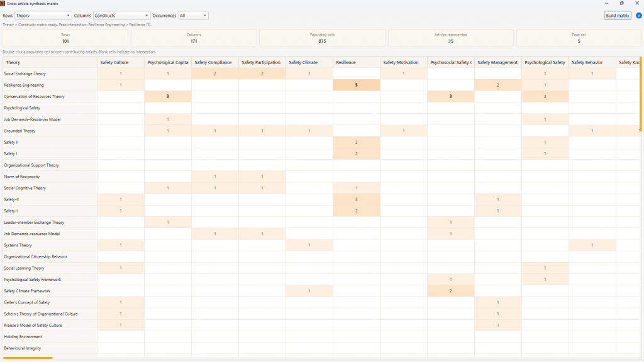The height and width of the screenshot is (362, 644).
Task: Click Grounded Theory × Safety Motivation cell
Action: click(x=404, y=131)
